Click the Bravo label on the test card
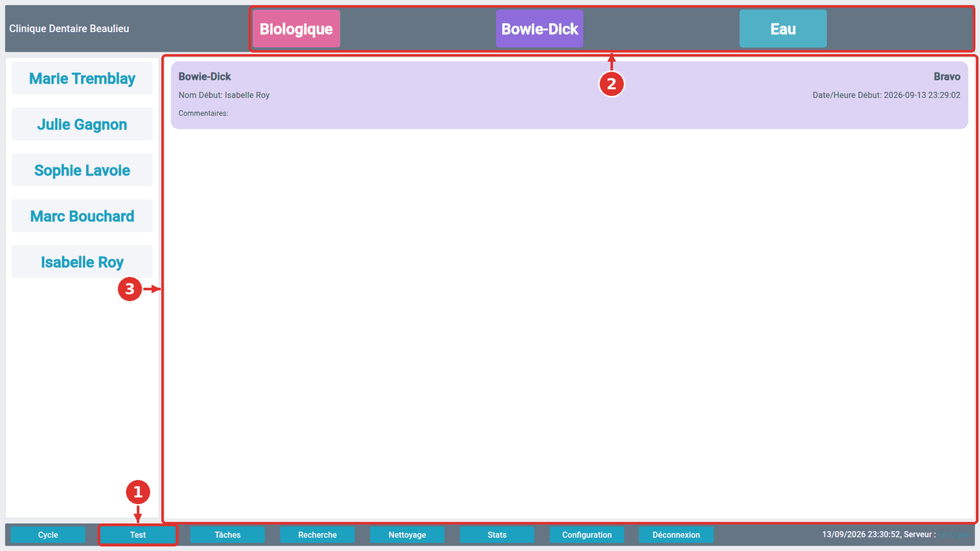 (947, 77)
